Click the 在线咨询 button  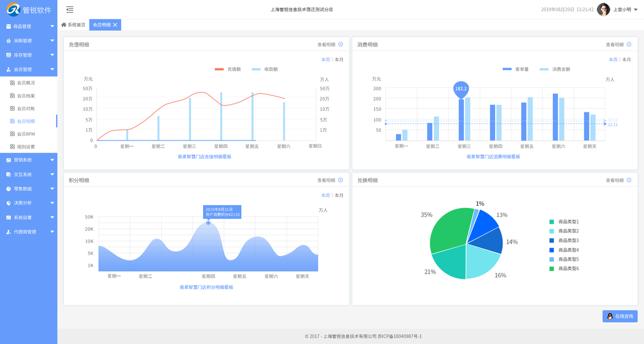coord(620,316)
